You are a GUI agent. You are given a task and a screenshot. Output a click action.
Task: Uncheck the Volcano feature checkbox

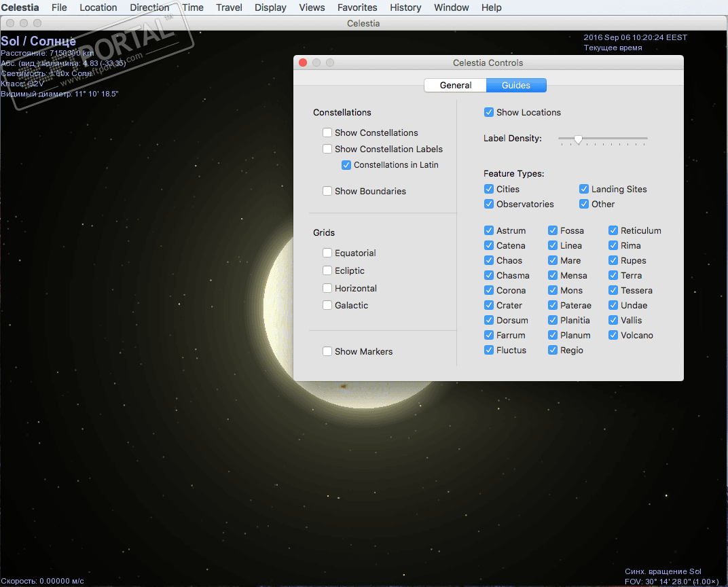[613, 336]
